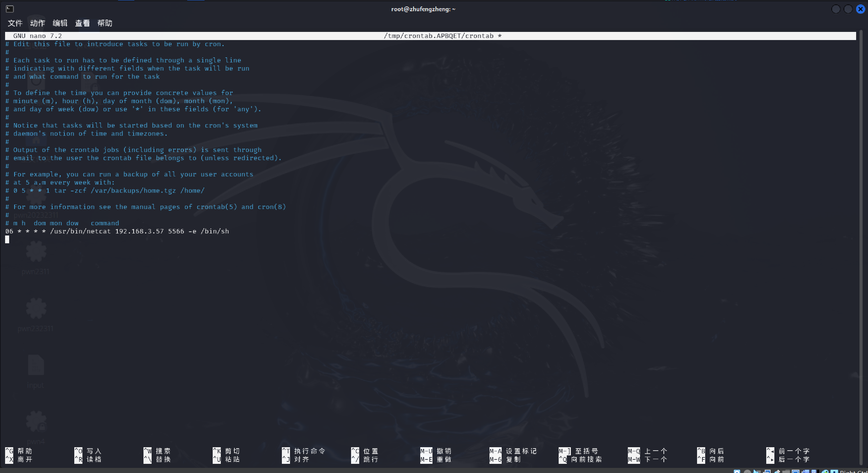Close the terminal window with blue X

860,9
